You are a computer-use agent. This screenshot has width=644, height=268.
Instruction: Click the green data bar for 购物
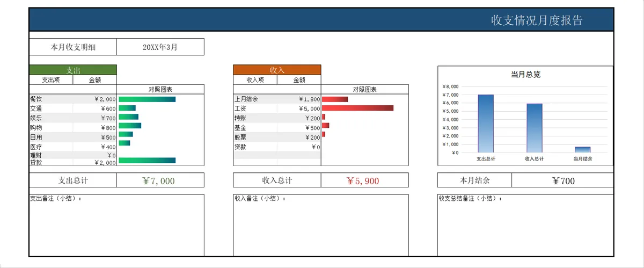click(x=130, y=126)
